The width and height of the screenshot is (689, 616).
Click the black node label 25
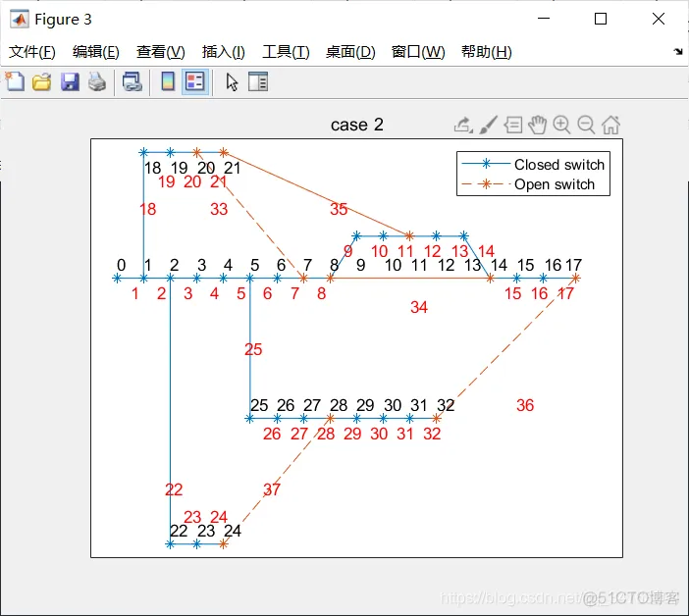[259, 405]
